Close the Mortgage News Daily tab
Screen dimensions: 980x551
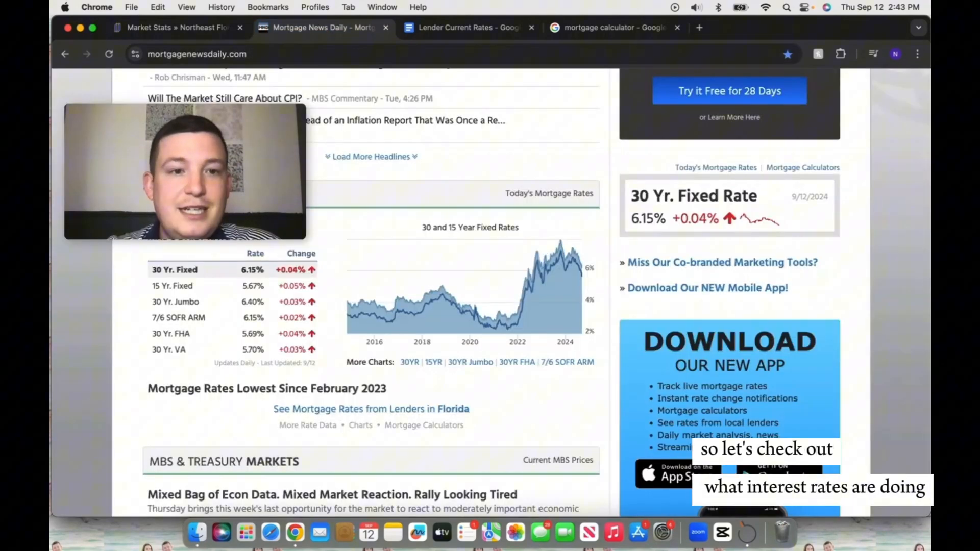(386, 28)
